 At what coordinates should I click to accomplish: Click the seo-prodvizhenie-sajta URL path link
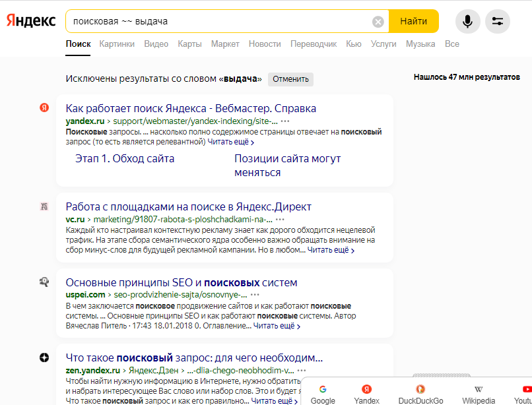point(180,295)
